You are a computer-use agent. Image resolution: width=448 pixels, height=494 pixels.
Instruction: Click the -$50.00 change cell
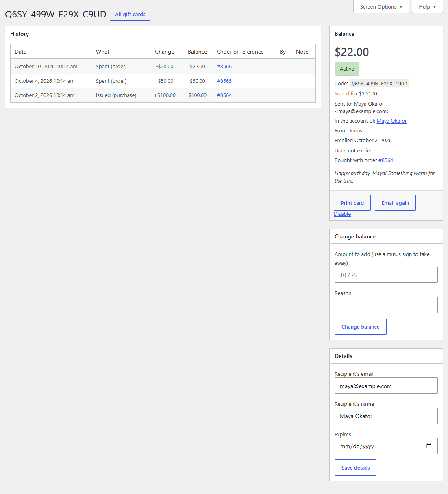pos(165,81)
